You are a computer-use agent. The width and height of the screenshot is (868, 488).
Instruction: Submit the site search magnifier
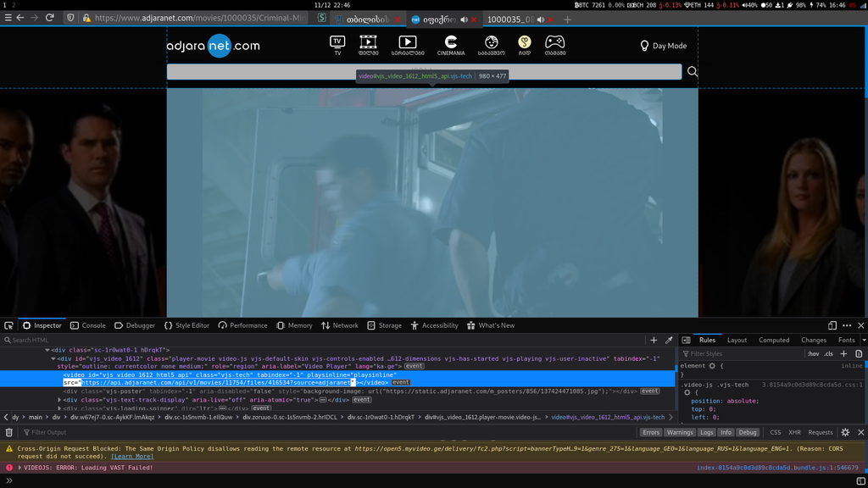pyautogui.click(x=692, y=71)
